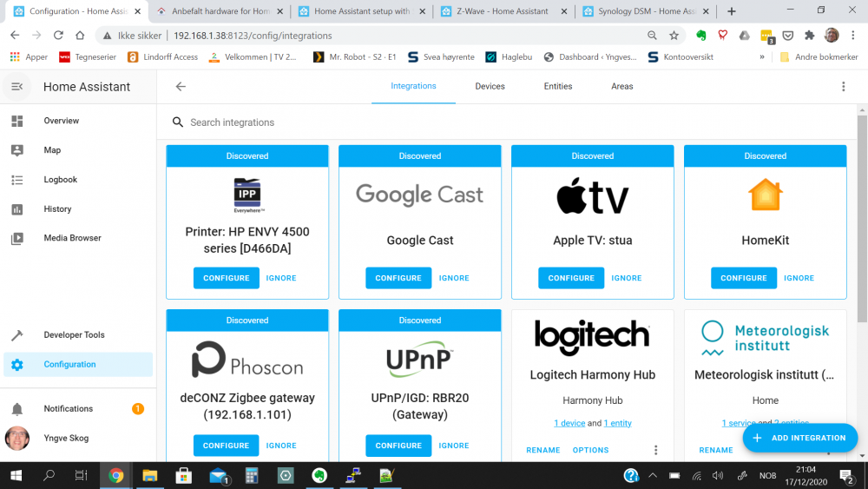Rename the Logitech Harmony Hub
This screenshot has width=868, height=489.
point(543,450)
